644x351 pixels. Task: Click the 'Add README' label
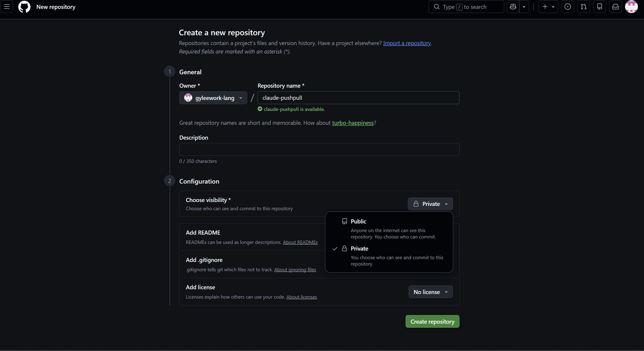203,232
